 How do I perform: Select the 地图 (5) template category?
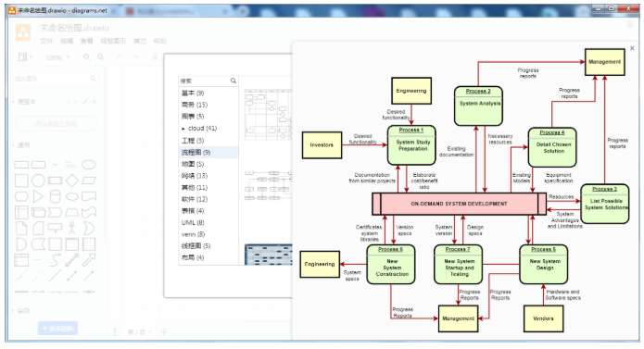click(x=208, y=164)
